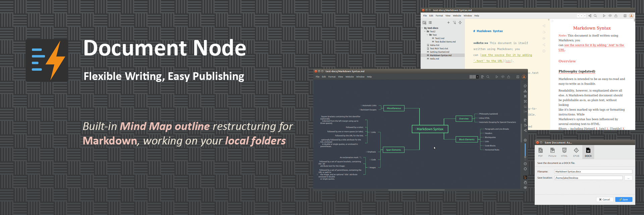Click info icon beside markdown editor
Screen dimensions: 644x215
point(544,51)
